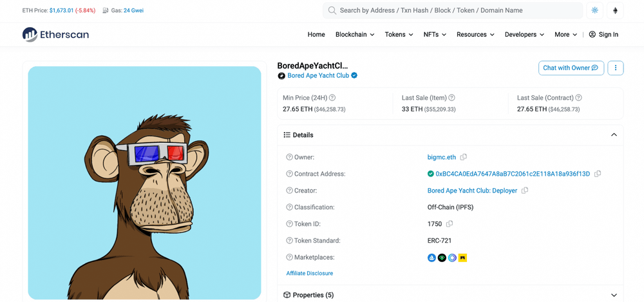Viewport: 644px width, 302px height.
Task: Open the OpenSea marketplace icon
Action: click(x=431, y=258)
